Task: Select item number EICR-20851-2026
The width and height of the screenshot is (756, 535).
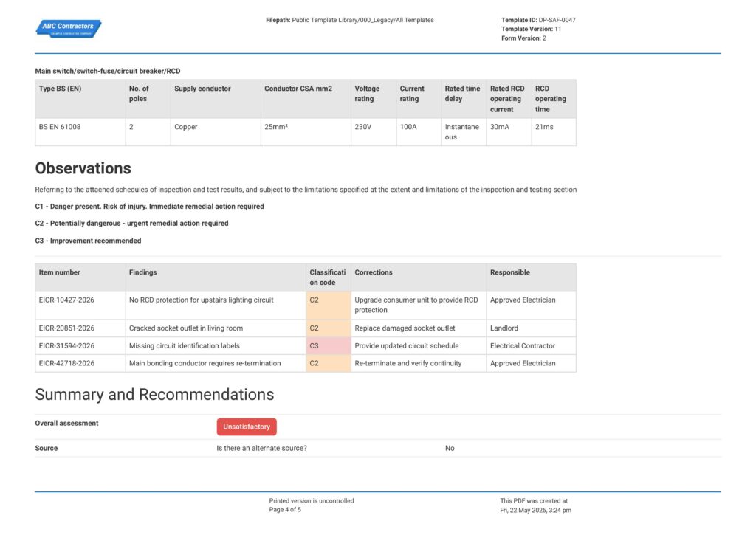Action: click(x=66, y=328)
